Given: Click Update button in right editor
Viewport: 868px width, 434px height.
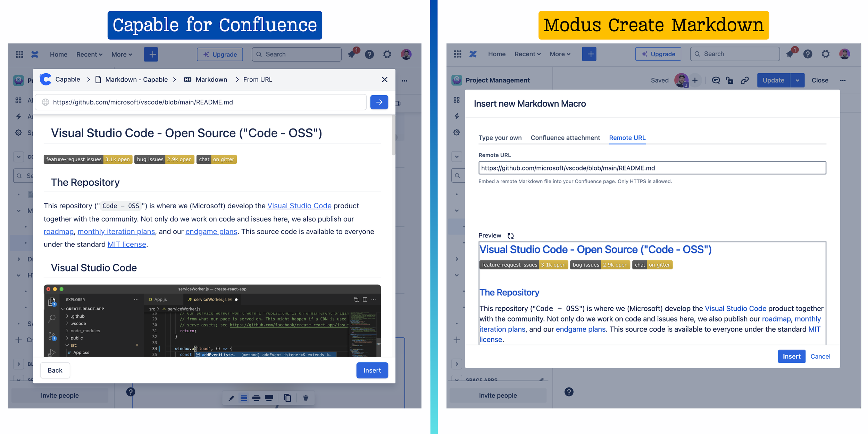Looking at the screenshot, I should tap(774, 80).
